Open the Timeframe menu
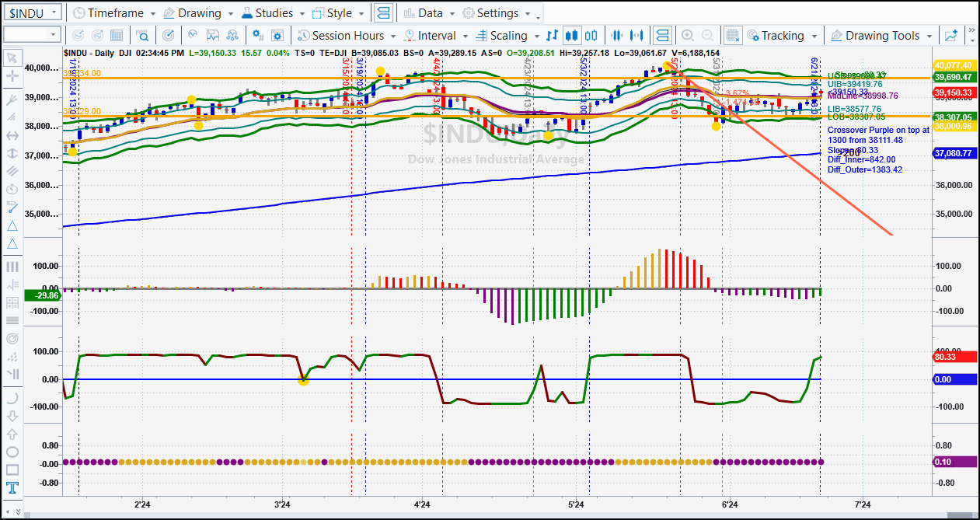980x520 pixels. click(x=113, y=13)
